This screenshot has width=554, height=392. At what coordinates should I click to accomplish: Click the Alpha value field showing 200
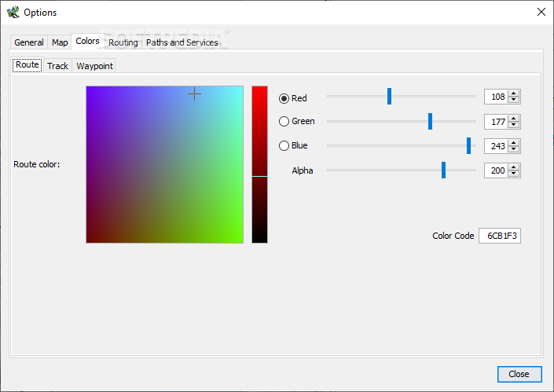pyautogui.click(x=496, y=170)
